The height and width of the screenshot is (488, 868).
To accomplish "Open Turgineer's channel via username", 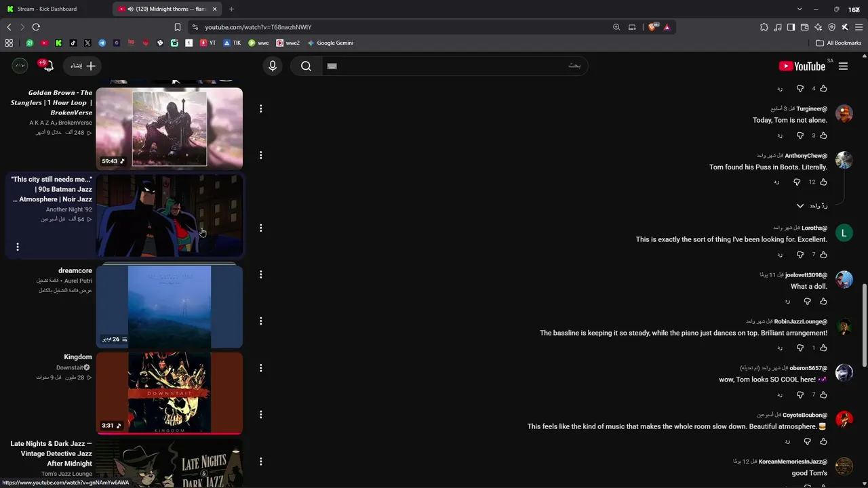I will tap(812, 108).
